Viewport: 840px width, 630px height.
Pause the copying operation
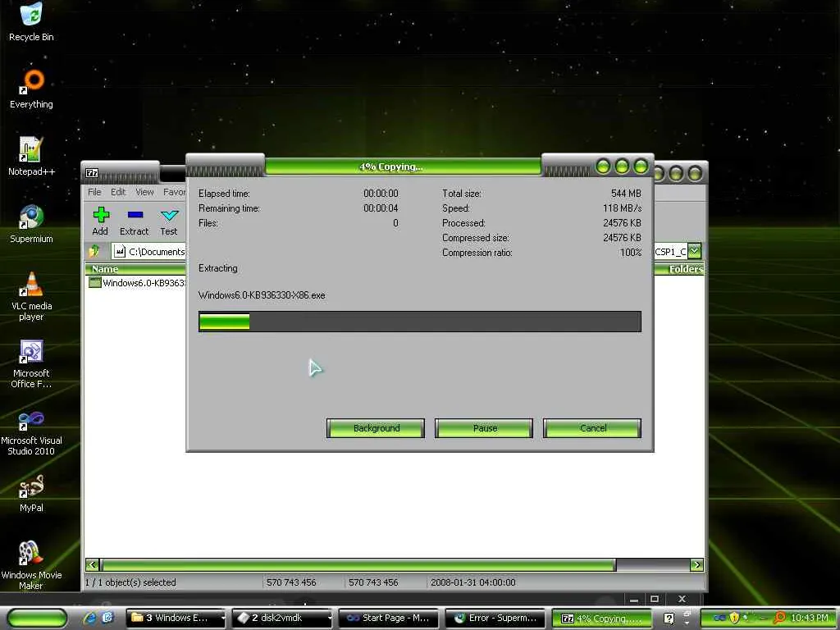tap(484, 428)
